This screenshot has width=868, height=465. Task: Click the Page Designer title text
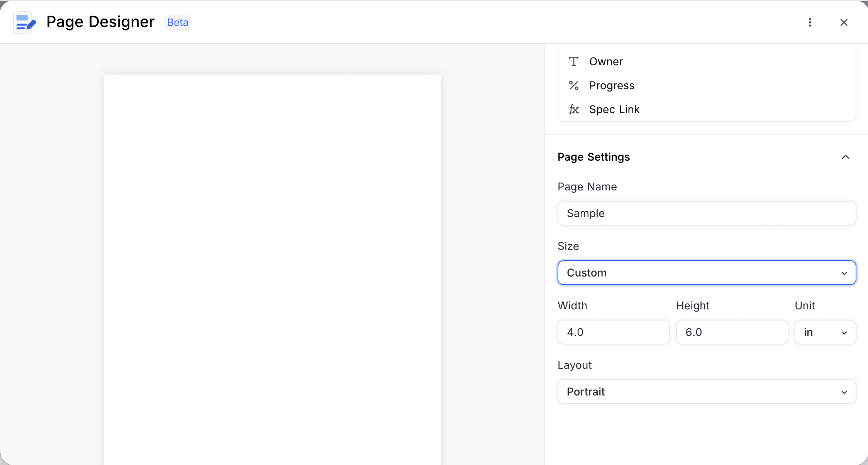tap(100, 22)
